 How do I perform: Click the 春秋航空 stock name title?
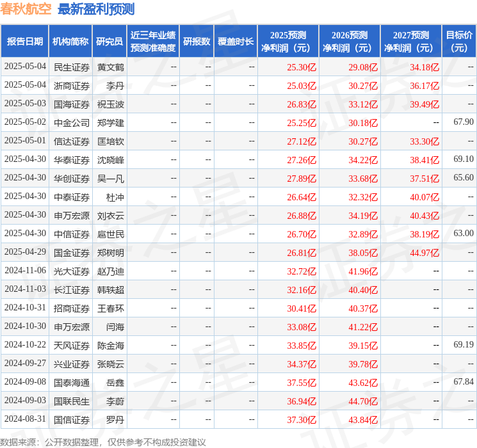pyautogui.click(x=27, y=9)
